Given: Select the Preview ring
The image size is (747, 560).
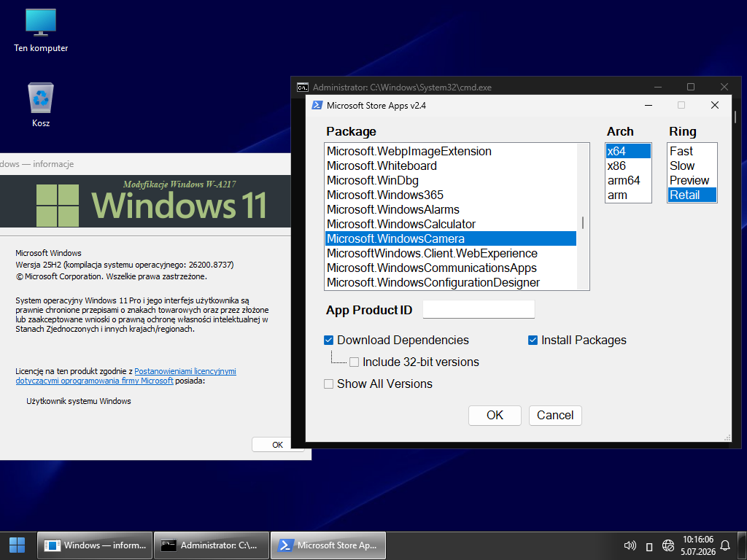Looking at the screenshot, I should tap(692, 181).
